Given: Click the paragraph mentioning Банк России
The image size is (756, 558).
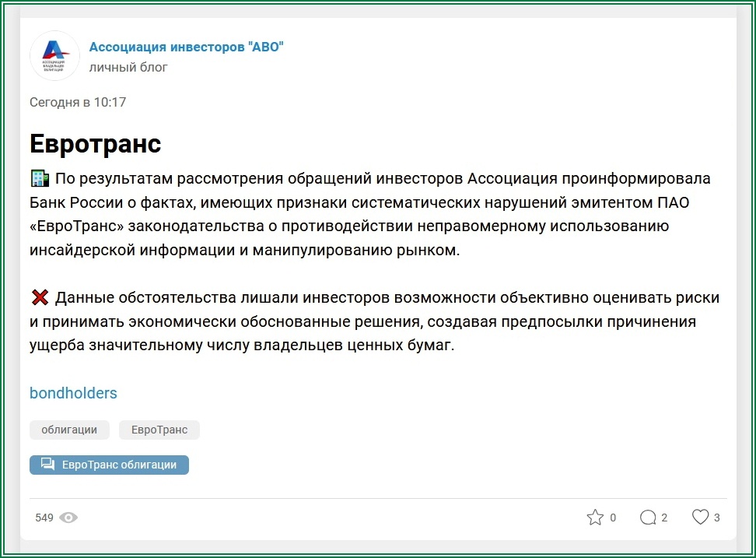Looking at the screenshot, I should pos(369,214).
